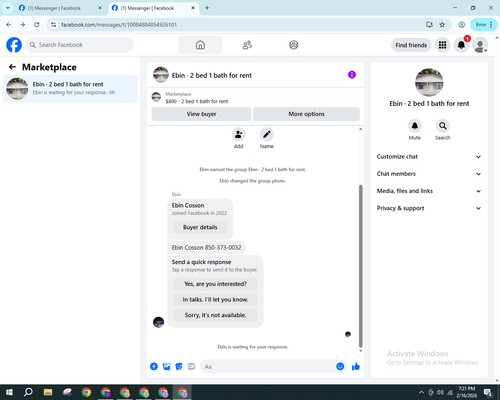Choose a sticker
Screen dimensions: 500x400
pyautogui.click(x=179, y=366)
